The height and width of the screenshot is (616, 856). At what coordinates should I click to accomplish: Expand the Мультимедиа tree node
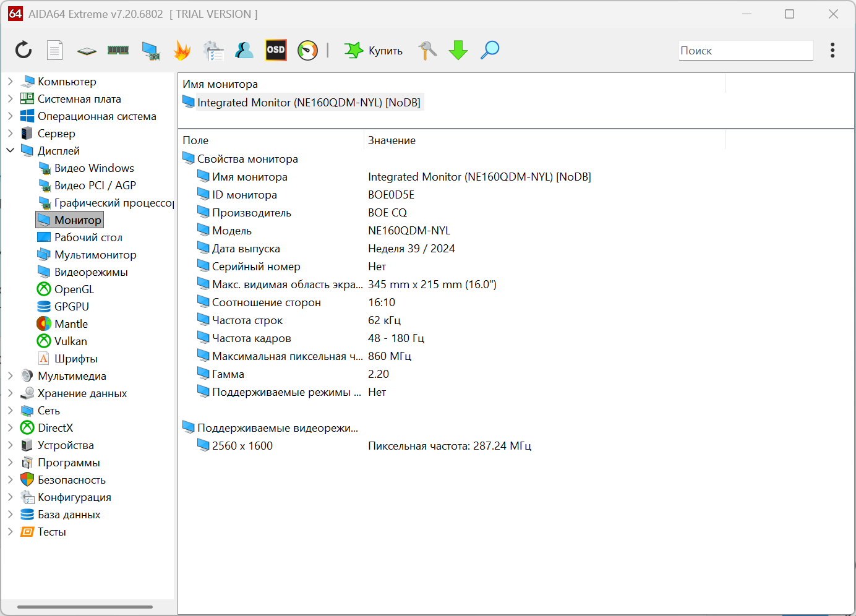coord(10,375)
